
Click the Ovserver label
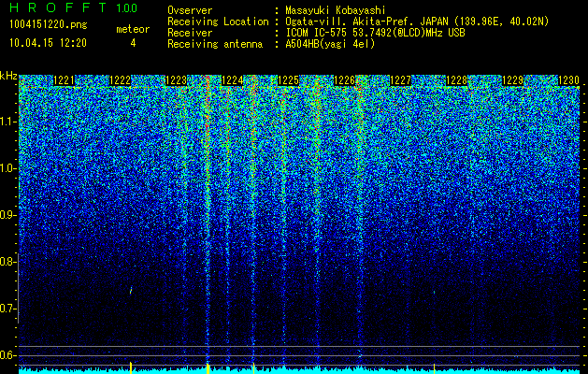coord(190,10)
